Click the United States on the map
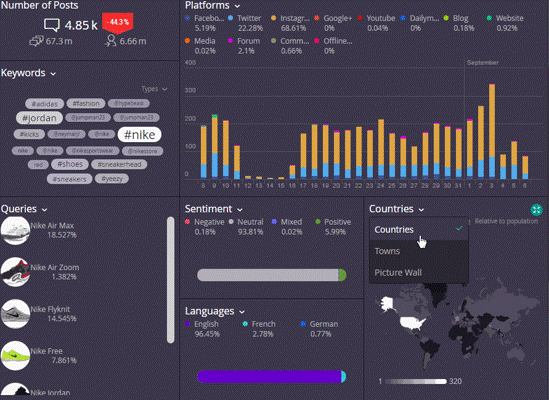549x400 pixels. [413, 323]
